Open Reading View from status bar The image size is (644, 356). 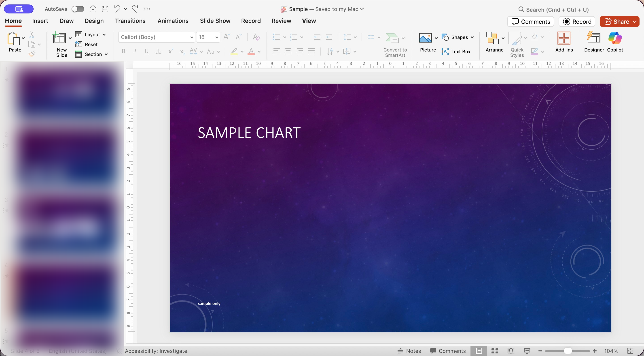[511, 351]
